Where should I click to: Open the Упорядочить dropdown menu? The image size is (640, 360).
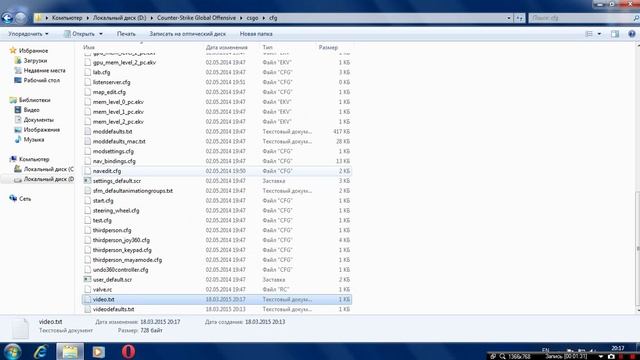[28, 34]
